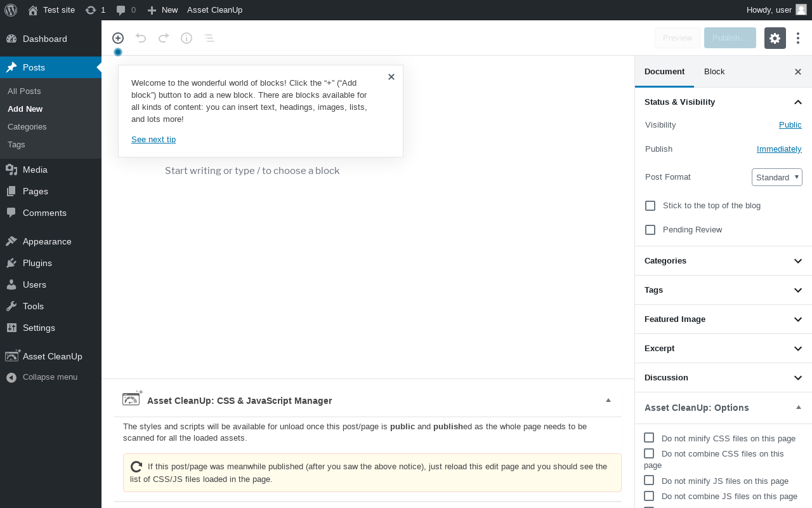Screen dimensions: 812x508
Task: Open Content structure info icon
Action: (x=187, y=38)
